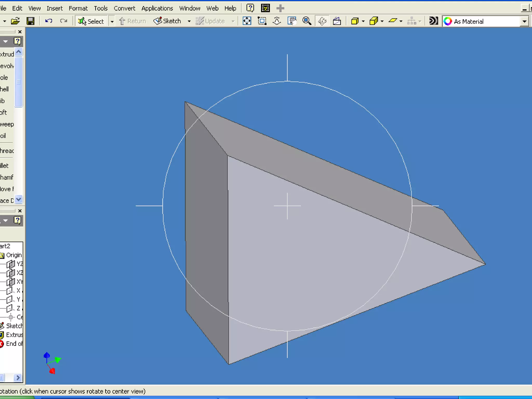532x399 pixels.
Task: Click the Look At icon
Action: click(x=337, y=21)
